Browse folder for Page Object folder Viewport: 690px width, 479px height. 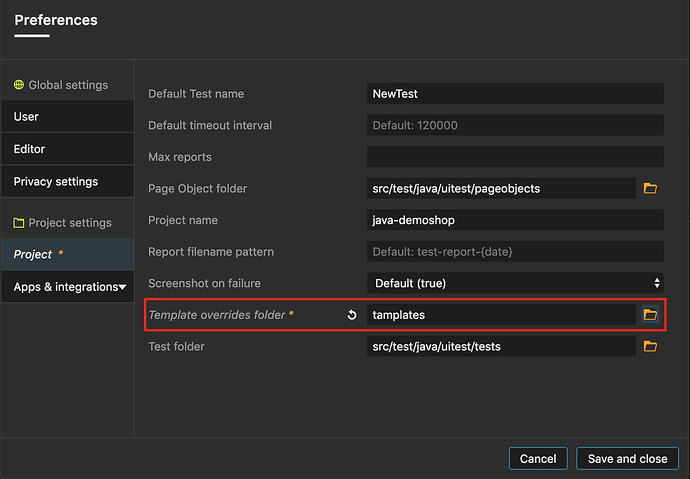650,188
